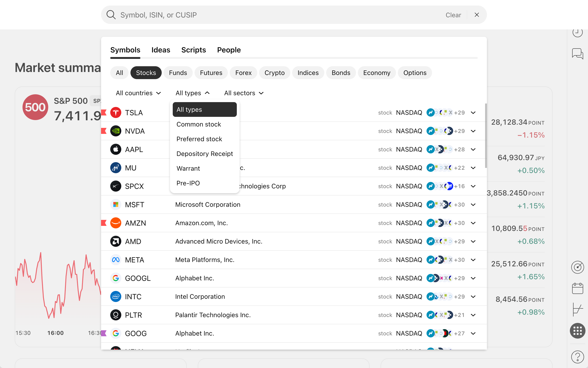Close the symbol search dialog

click(477, 15)
